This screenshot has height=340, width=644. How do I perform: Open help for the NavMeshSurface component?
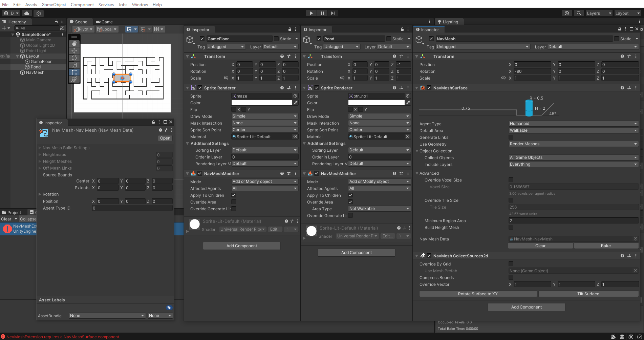(622, 88)
